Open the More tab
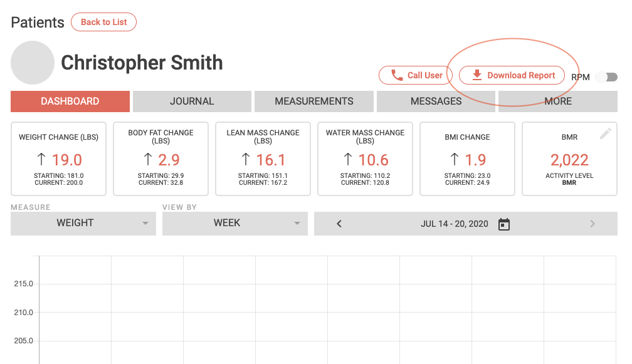The image size is (632, 364). [558, 101]
